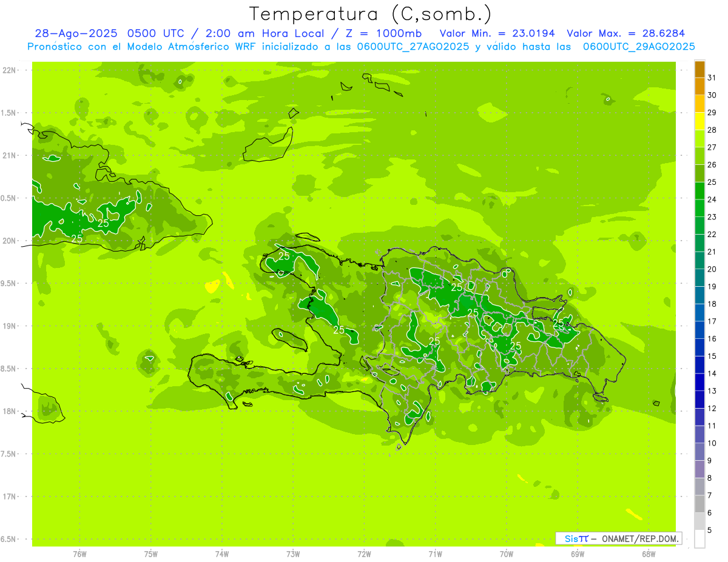Click the "8.5N" latitude axis label

pos(8,369)
